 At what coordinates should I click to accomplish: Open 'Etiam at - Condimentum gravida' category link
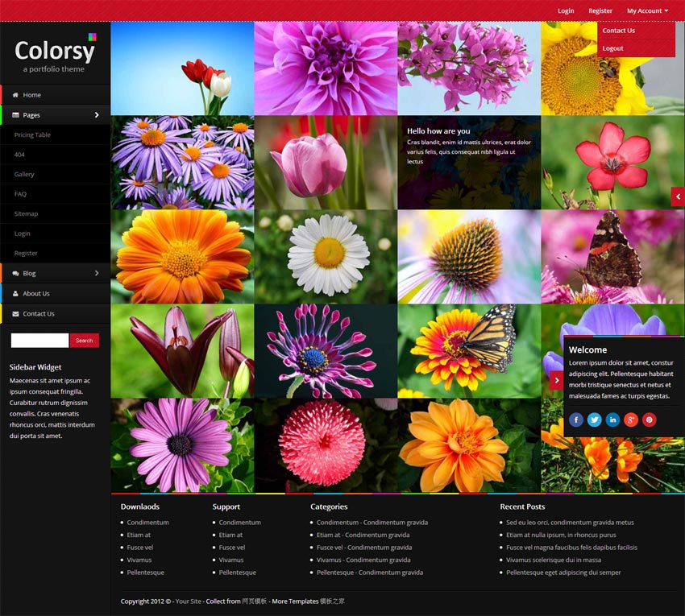(363, 535)
